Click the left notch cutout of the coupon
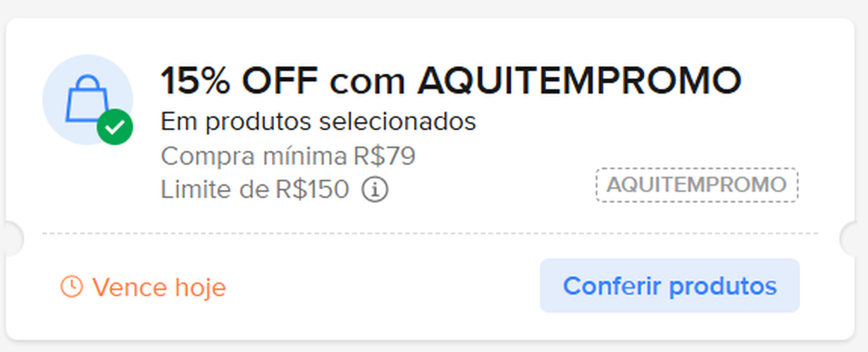This screenshot has height=352, width=868. coord(11,239)
